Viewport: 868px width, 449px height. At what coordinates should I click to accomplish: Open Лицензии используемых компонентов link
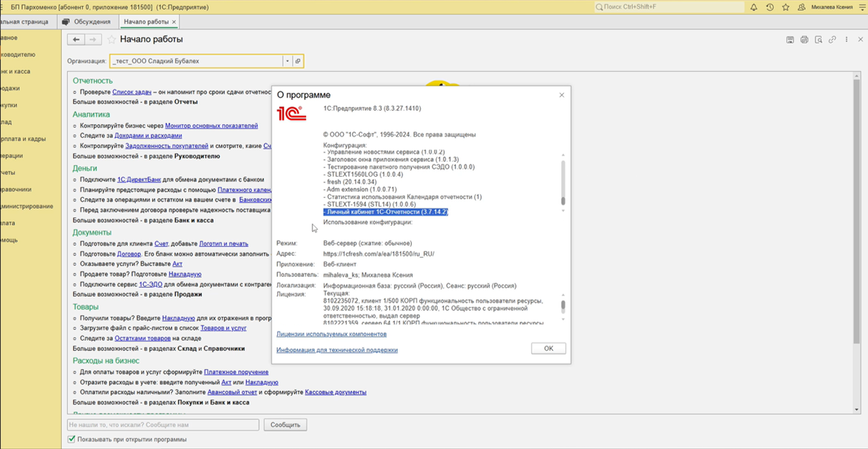point(331,334)
